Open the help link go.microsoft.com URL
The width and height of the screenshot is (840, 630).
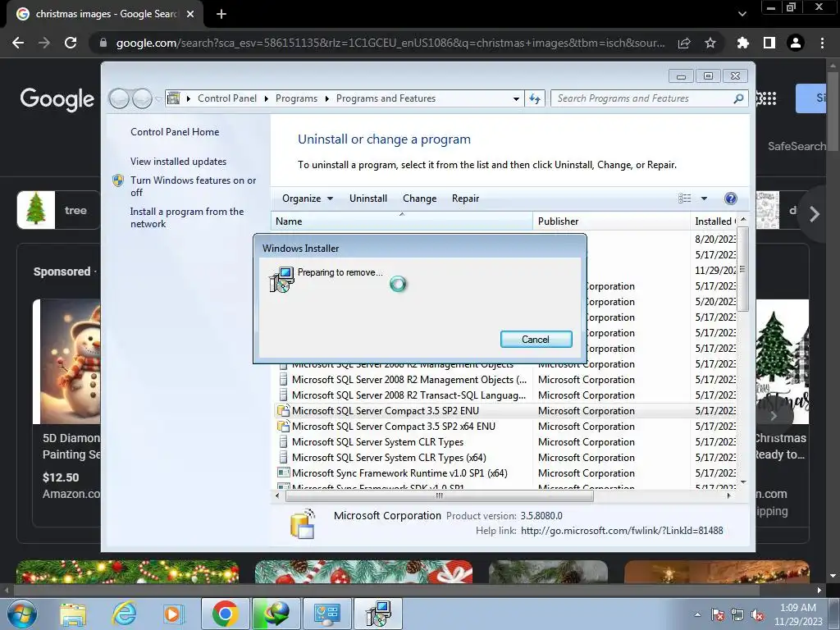tap(622, 531)
